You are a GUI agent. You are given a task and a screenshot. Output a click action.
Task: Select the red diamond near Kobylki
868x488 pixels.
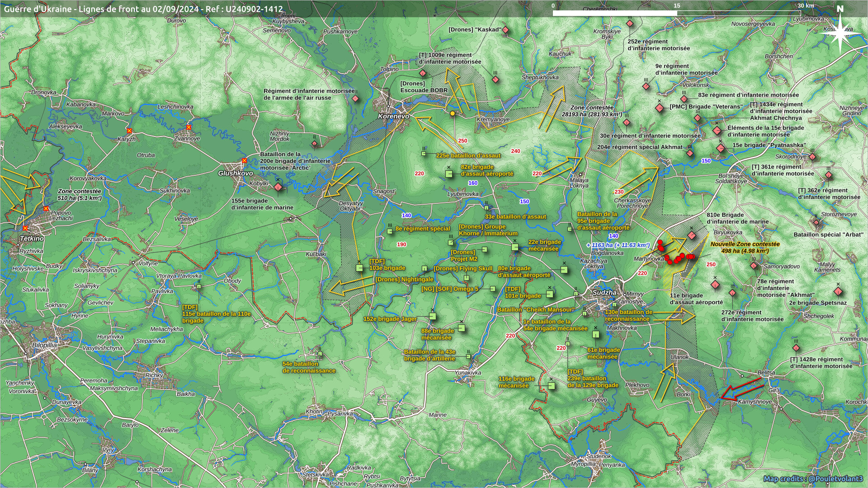click(x=278, y=187)
